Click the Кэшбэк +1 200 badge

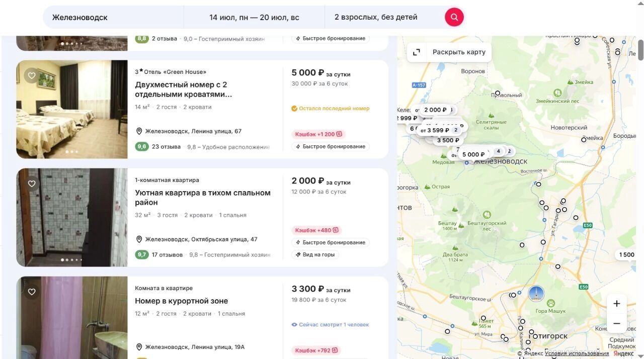(318, 134)
